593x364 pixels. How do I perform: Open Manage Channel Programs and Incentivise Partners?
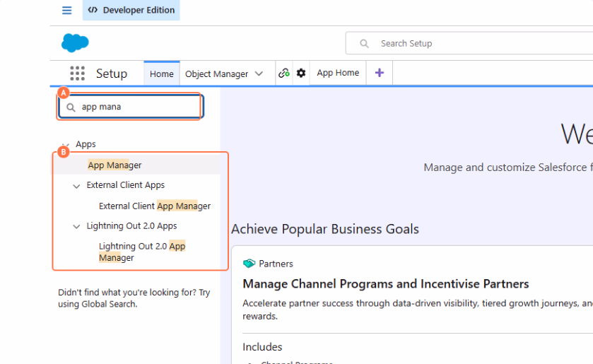click(x=386, y=284)
